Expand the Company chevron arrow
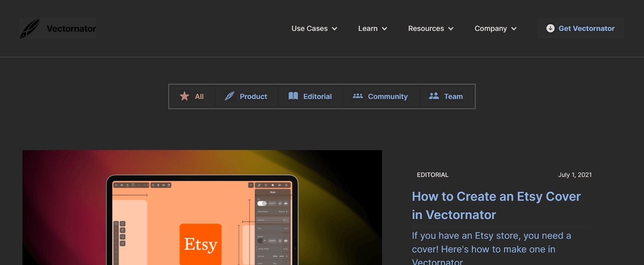 coord(514,29)
